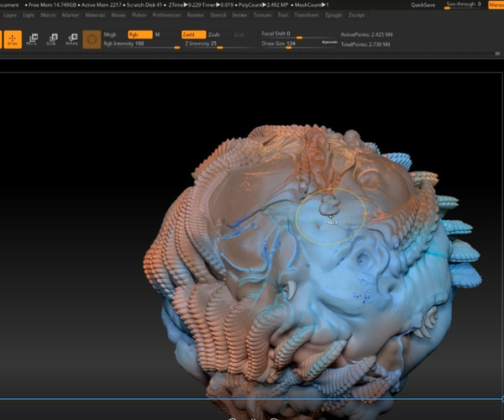This screenshot has height=420, width=504.
Task: Toggle Dynamic draw size
Action: point(329,42)
